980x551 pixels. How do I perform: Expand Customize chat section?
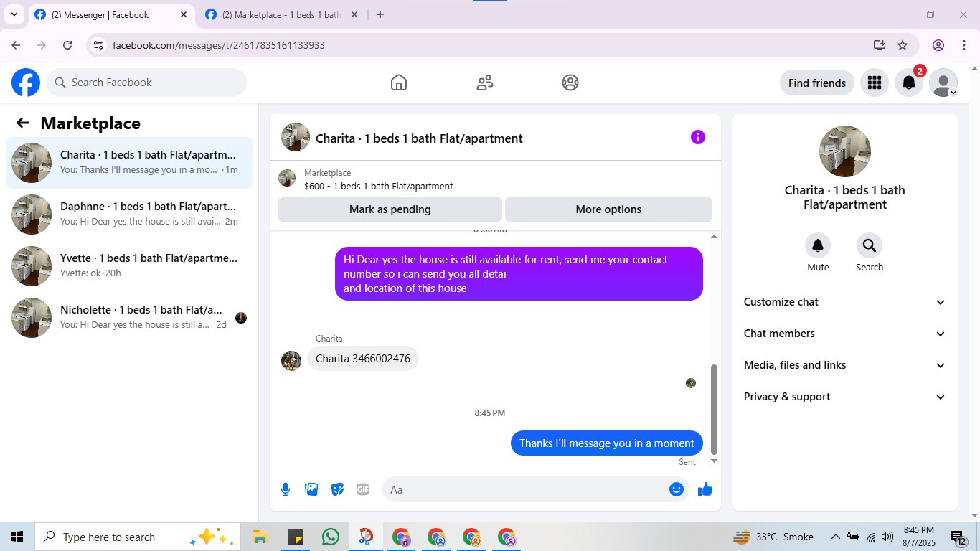845,302
